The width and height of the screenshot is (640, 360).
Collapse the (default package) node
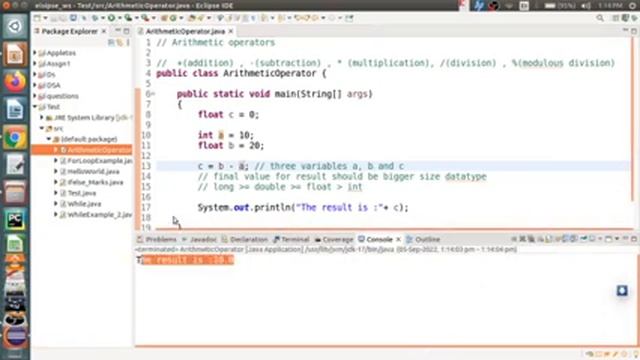point(49,139)
